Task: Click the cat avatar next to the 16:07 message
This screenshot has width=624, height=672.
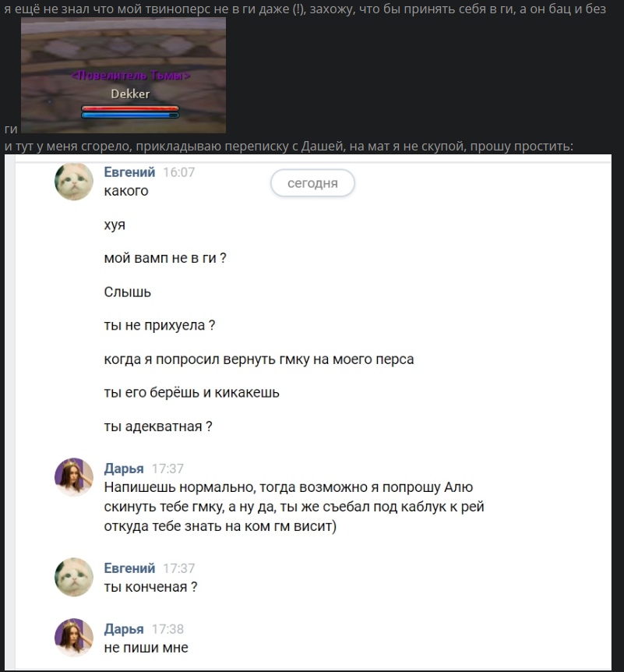Action: [x=74, y=182]
